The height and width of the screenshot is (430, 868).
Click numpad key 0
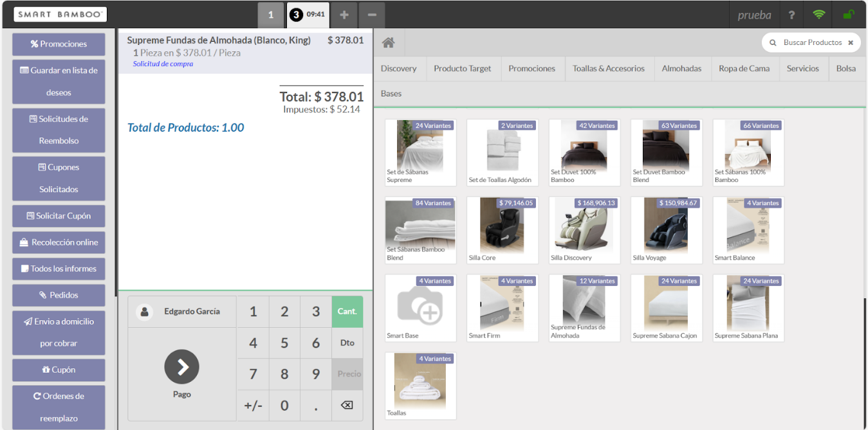click(x=284, y=406)
